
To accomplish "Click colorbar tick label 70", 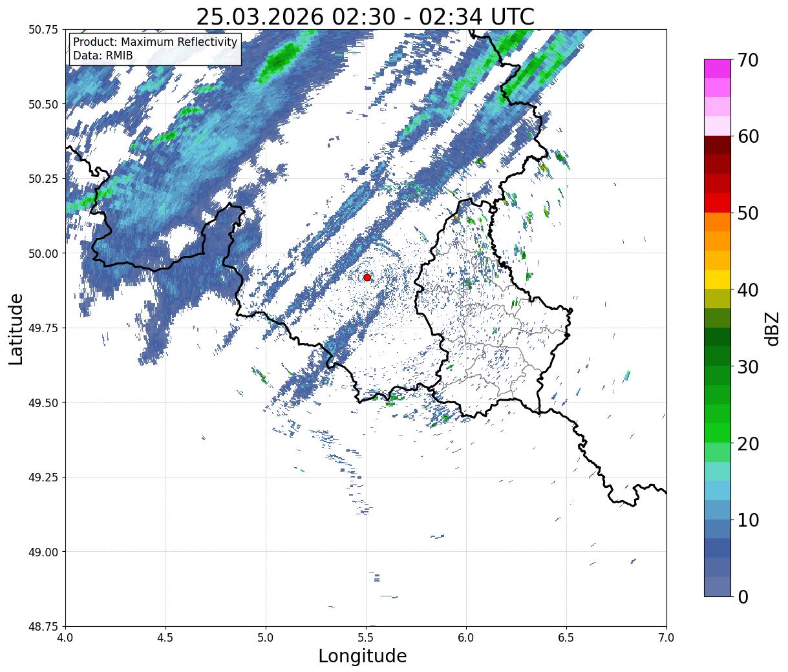I will coord(748,60).
